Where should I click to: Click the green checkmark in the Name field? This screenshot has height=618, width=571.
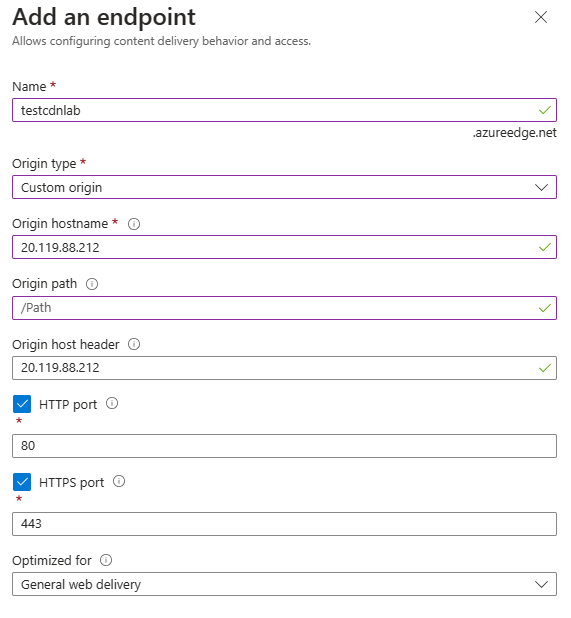545,110
